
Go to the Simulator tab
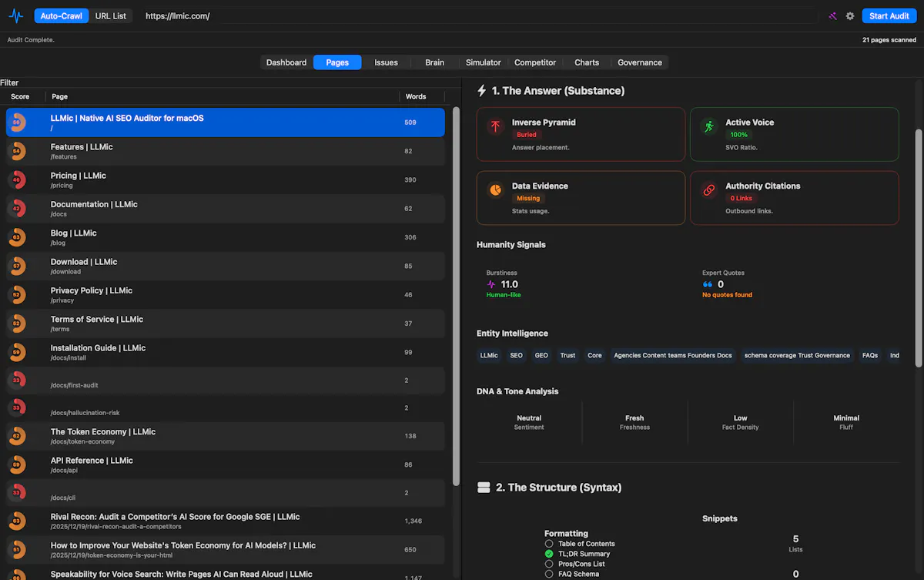(x=484, y=62)
